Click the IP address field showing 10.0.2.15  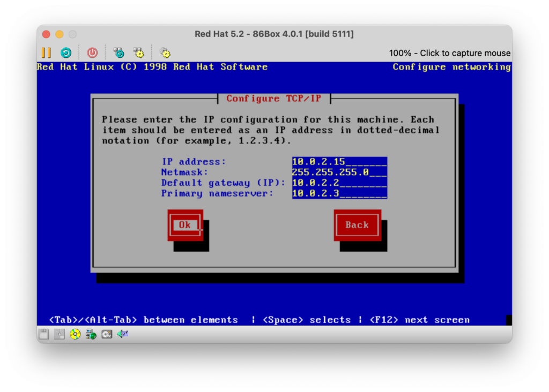coord(339,162)
